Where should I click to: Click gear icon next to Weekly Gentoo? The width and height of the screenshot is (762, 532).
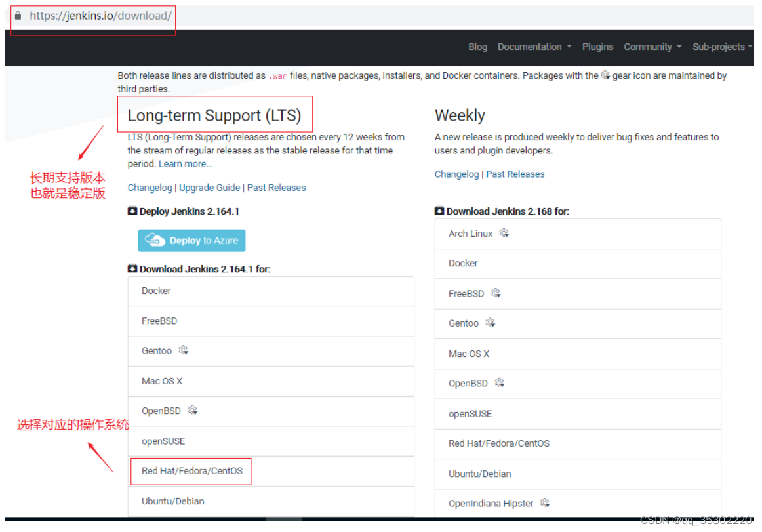point(491,322)
